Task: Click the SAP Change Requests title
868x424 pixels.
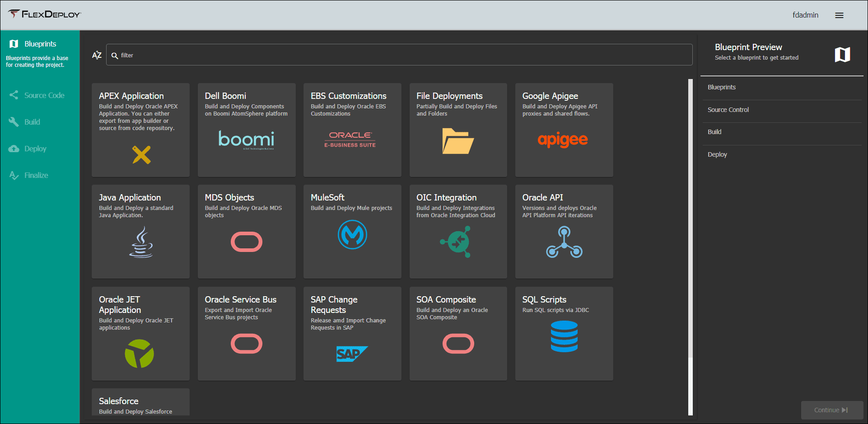Action: (334, 305)
